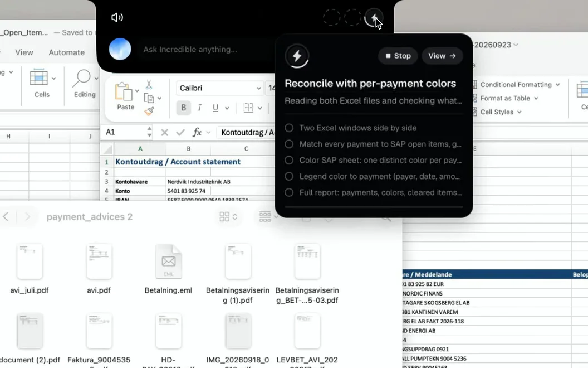Screen dimensions: 588x368
Task: Toggle Underline formatting
Action: (215, 108)
